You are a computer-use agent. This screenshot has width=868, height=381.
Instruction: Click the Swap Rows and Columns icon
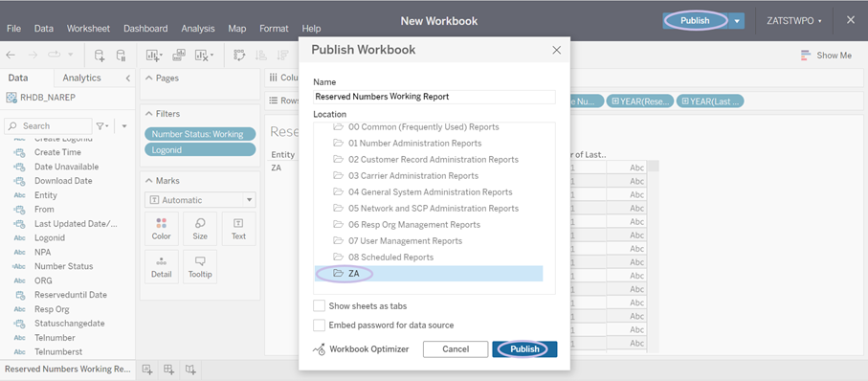239,55
